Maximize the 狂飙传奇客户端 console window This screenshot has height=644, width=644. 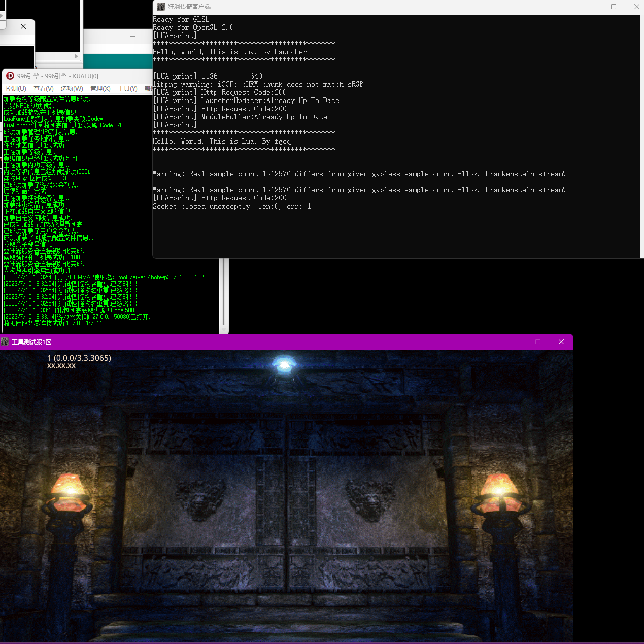click(613, 7)
